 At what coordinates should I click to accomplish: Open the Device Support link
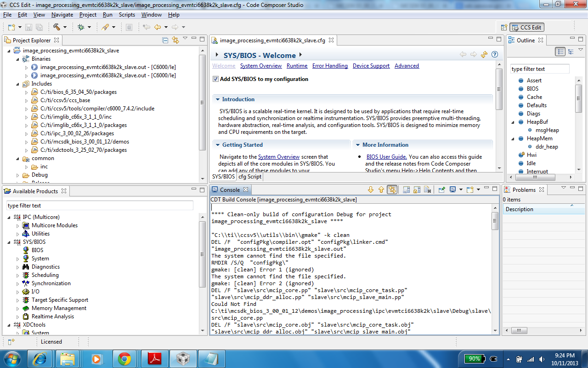(371, 66)
